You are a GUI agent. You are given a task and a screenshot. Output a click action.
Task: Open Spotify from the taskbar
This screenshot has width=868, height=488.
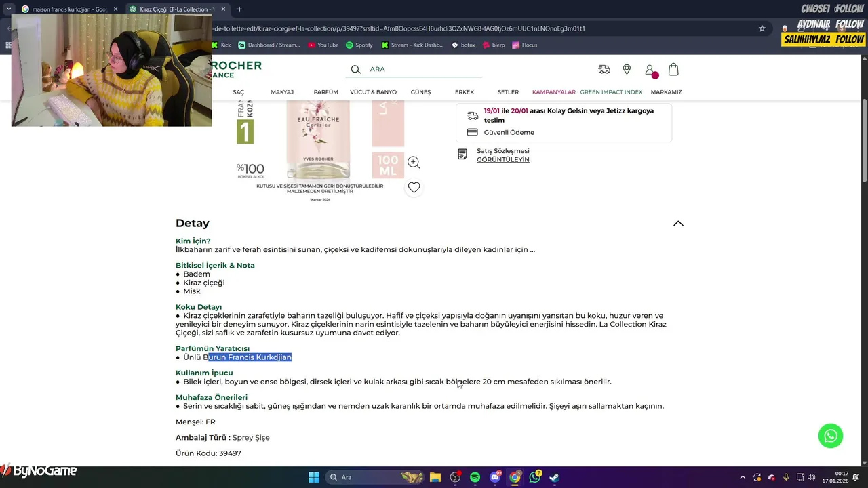coord(475,477)
